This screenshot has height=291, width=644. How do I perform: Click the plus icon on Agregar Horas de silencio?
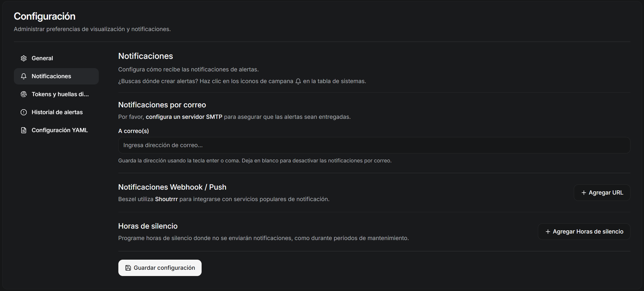point(548,232)
